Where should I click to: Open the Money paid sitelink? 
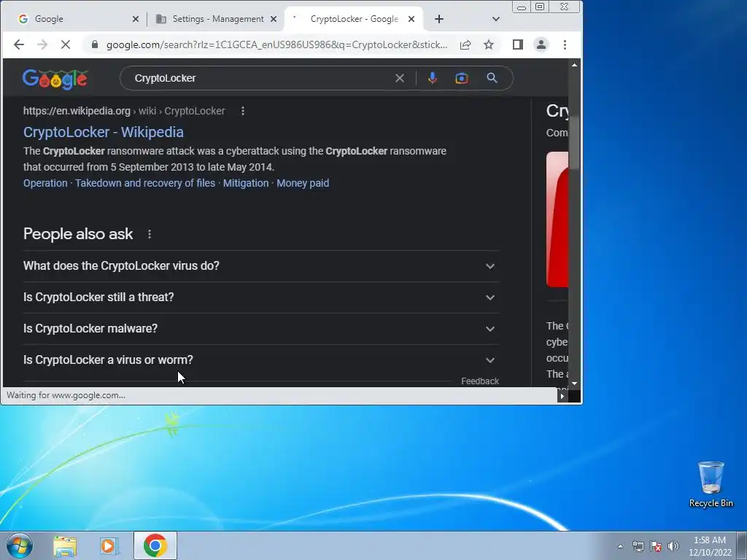click(303, 183)
